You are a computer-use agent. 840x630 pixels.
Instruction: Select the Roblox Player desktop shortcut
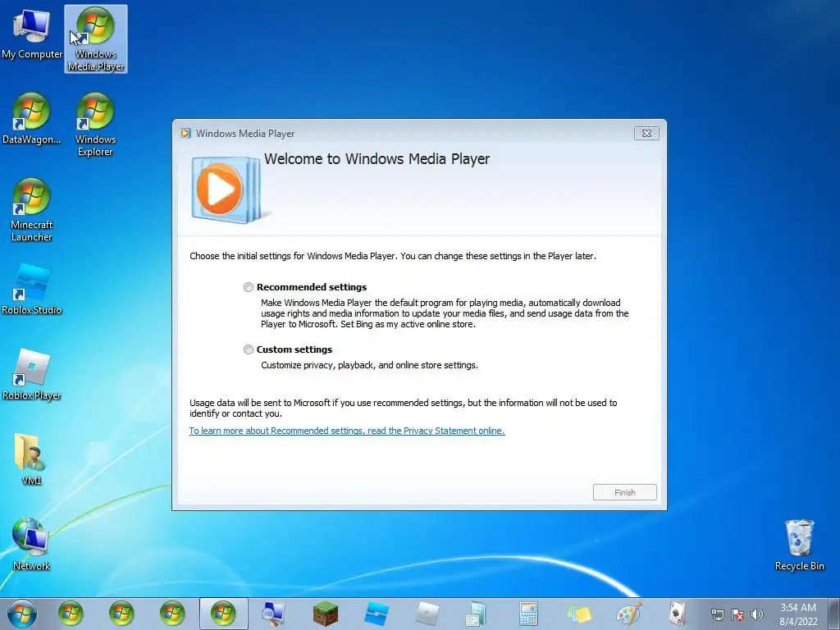pos(32,374)
